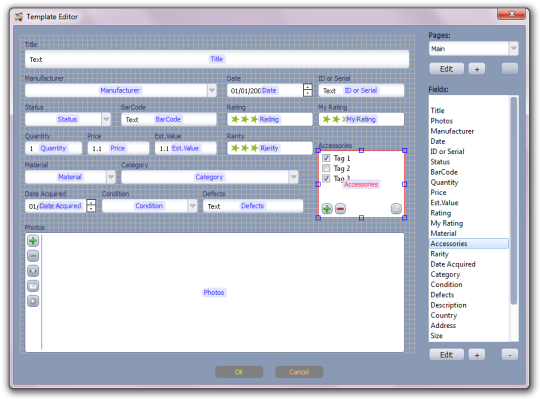Click green add photo icon in Photos panel

point(33,241)
